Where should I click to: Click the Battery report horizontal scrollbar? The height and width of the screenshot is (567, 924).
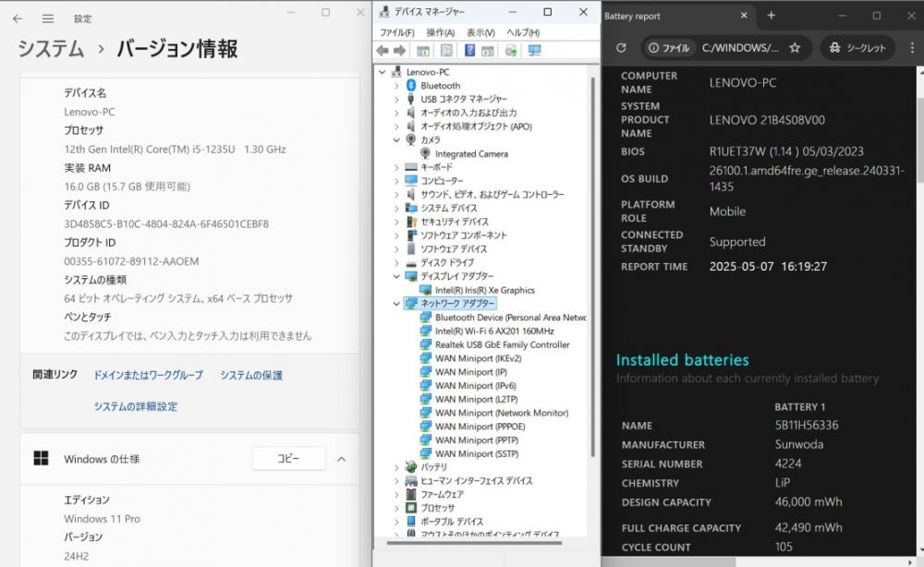click(x=669, y=562)
